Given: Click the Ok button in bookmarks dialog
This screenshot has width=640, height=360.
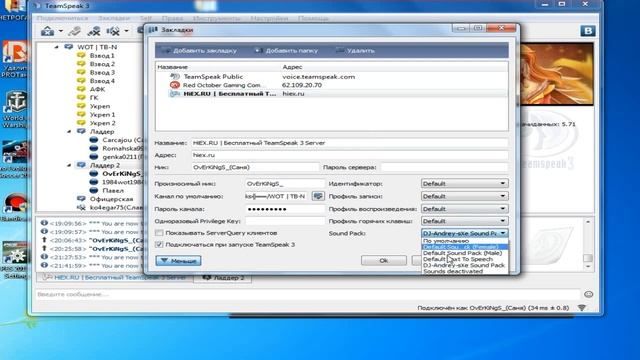Looking at the screenshot, I should 384,260.
